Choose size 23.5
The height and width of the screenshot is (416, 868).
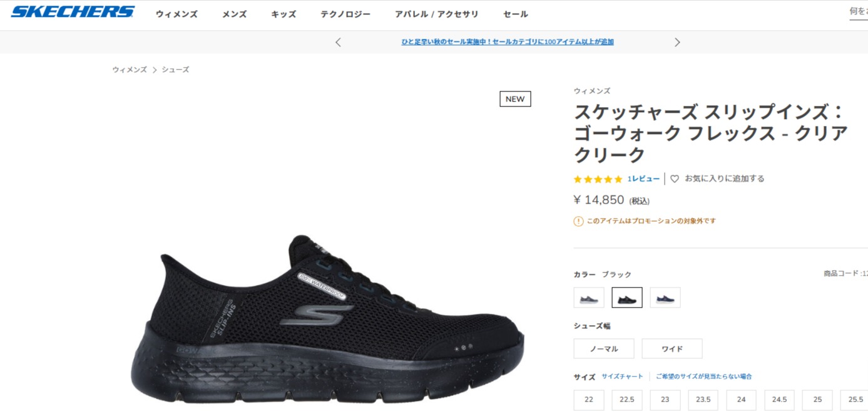(703, 400)
